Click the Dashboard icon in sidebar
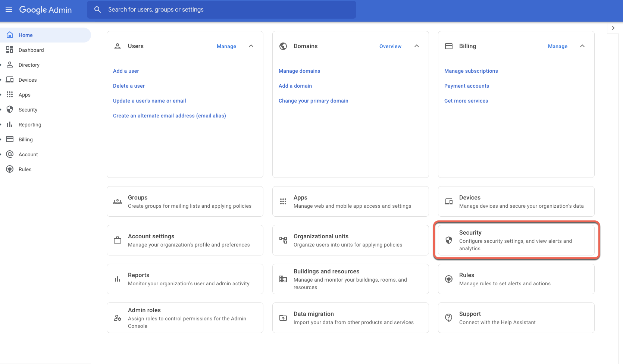Screen dimensions: 623x364 tap(10, 50)
